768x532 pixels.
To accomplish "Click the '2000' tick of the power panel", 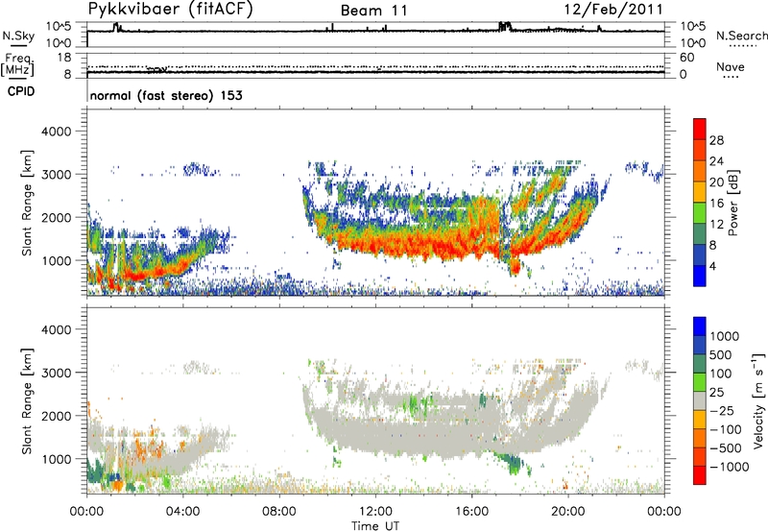I will (x=57, y=217).
